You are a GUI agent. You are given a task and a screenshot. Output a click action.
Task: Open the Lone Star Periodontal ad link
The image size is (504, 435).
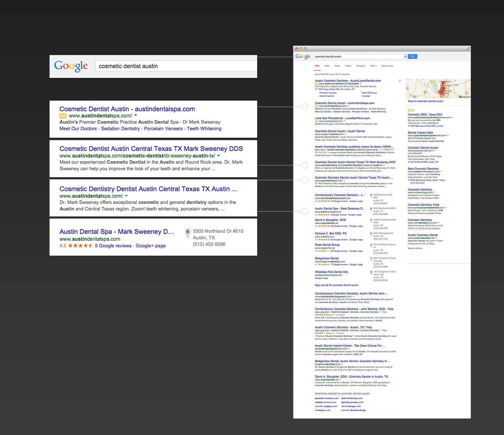click(342, 118)
